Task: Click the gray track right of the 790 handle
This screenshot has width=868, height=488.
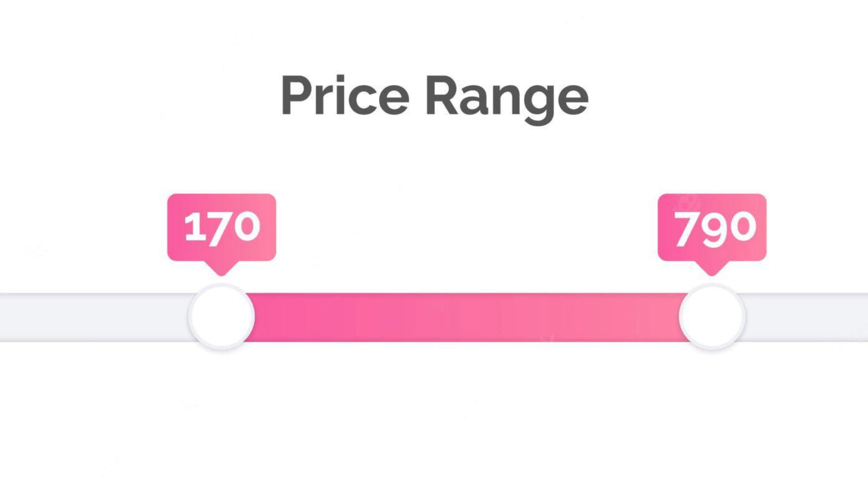Action: (x=806, y=317)
